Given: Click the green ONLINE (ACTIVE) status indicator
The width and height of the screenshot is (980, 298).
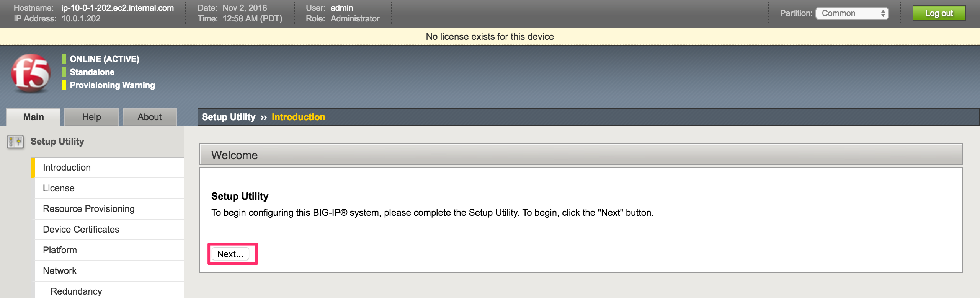Looking at the screenshot, I should coord(64,59).
